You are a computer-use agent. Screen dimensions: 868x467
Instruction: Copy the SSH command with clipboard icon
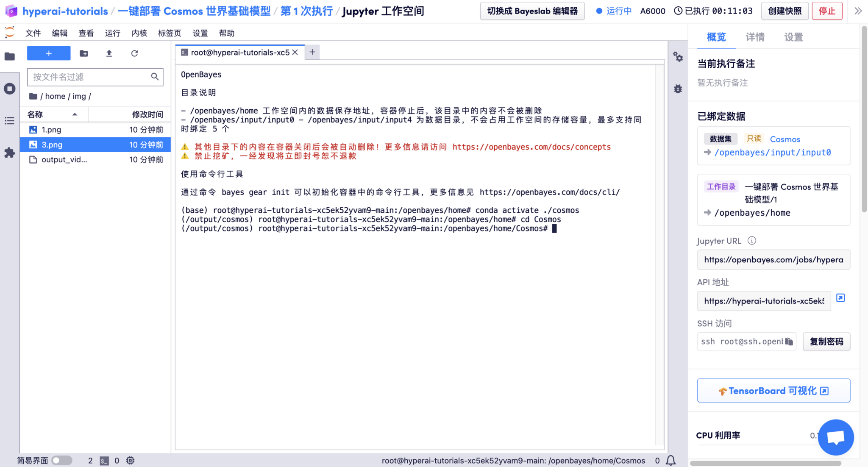pos(789,342)
